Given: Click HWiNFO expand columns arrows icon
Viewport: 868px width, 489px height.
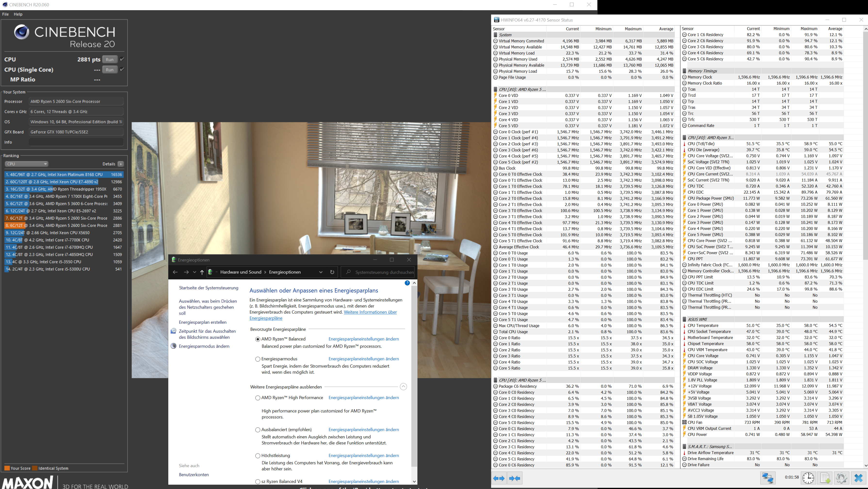Looking at the screenshot, I should [x=499, y=478].
